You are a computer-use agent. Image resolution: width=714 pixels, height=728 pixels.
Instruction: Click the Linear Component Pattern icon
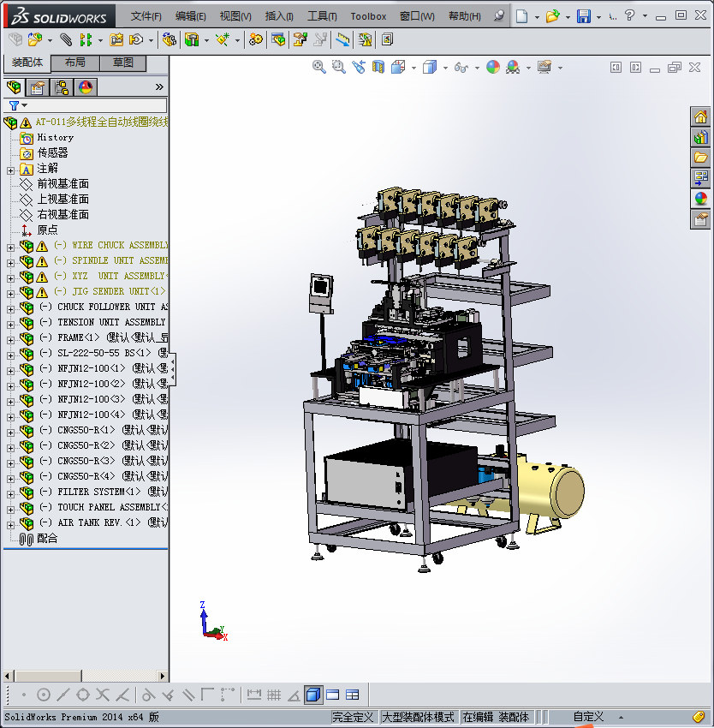click(86, 40)
